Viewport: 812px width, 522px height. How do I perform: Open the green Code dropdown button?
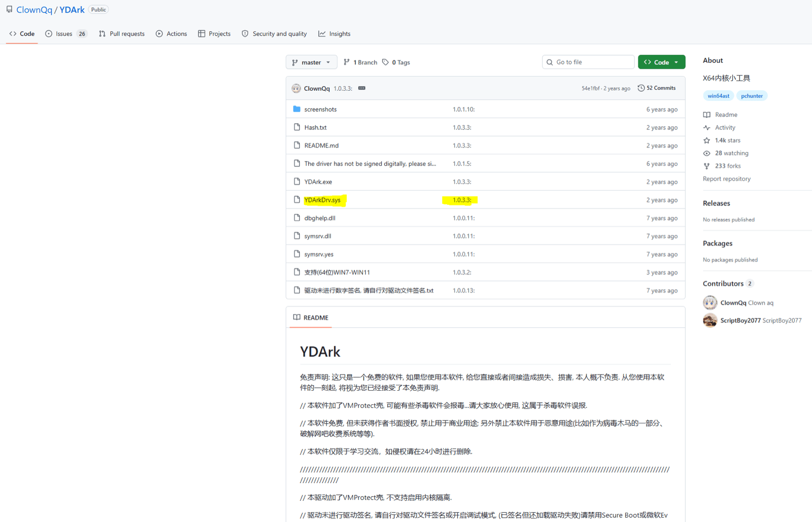click(x=661, y=62)
